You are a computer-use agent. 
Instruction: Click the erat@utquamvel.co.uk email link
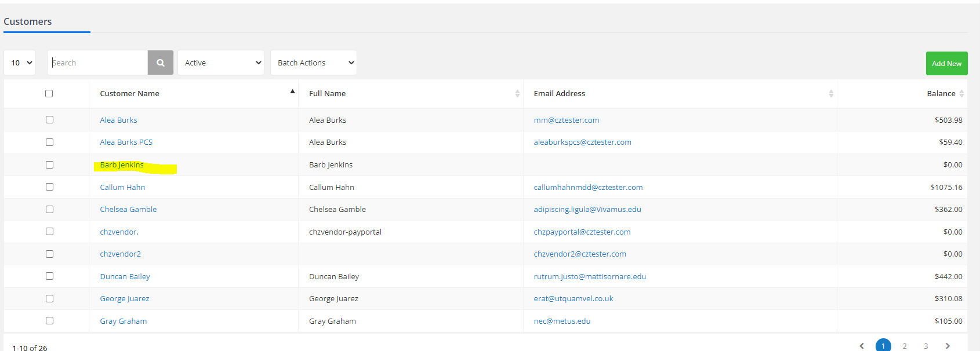point(574,298)
